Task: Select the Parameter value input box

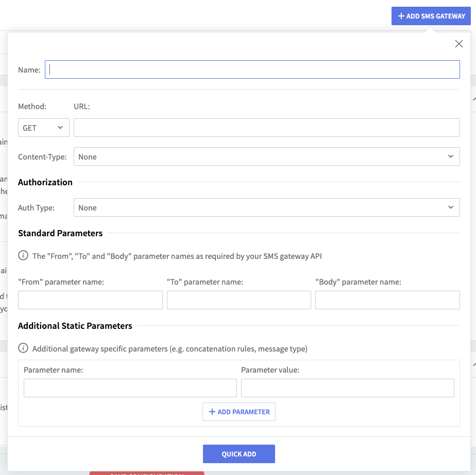Action: pyautogui.click(x=347, y=388)
